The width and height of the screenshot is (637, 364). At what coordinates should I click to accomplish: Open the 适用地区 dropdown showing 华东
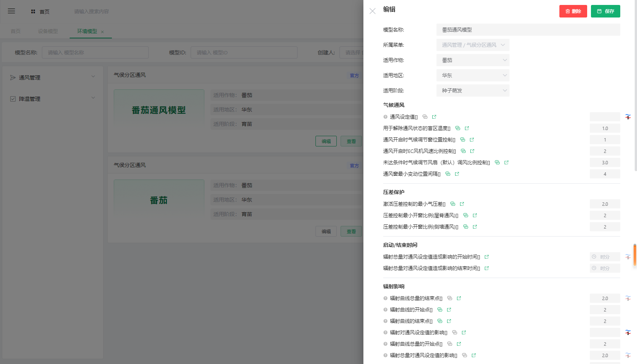click(x=473, y=75)
